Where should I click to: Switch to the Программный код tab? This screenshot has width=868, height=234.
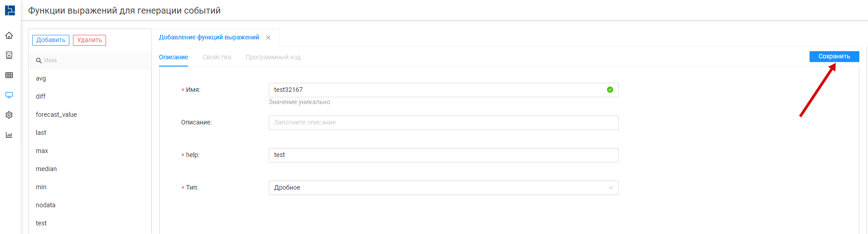coord(273,57)
